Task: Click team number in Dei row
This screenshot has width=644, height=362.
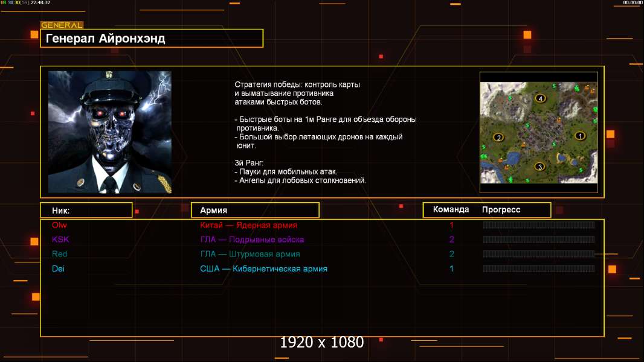Action: tap(451, 268)
